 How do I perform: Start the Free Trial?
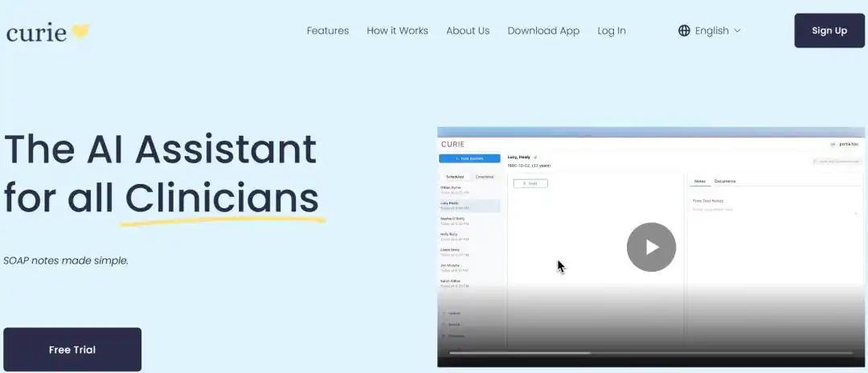pyautogui.click(x=72, y=350)
